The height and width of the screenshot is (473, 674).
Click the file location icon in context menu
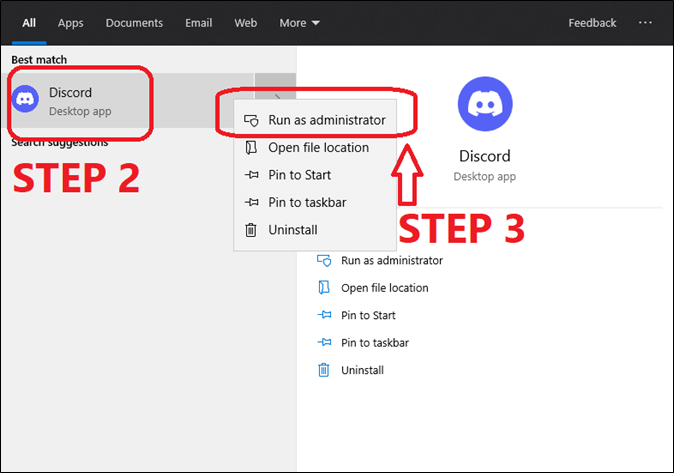coord(251,147)
